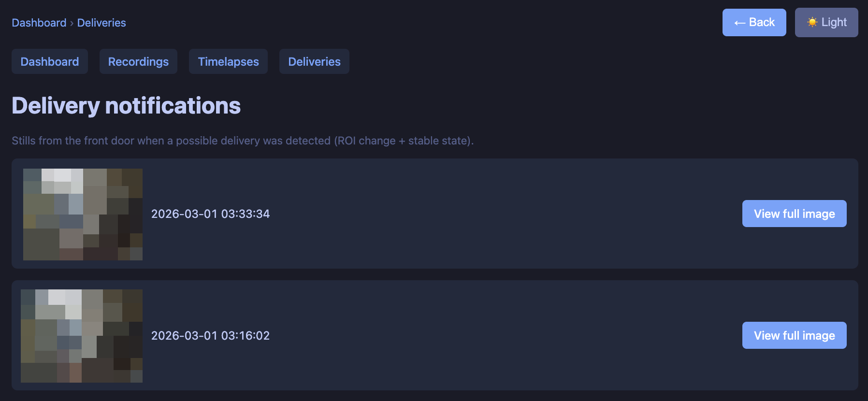Go back using the Back button
Image resolution: width=868 pixels, height=401 pixels.
(754, 22)
